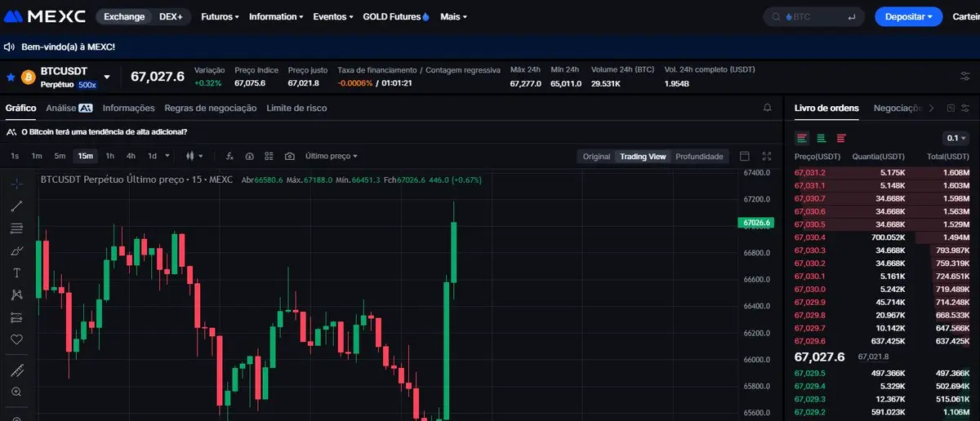Open the Limite de risco tab
Viewport: 980px width, 421px height.
click(297, 108)
